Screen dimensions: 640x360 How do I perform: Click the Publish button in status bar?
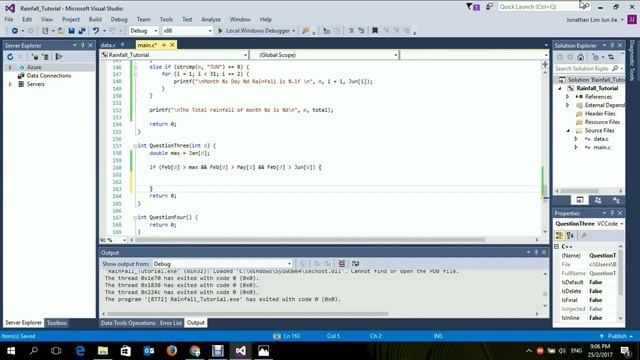[617, 336]
